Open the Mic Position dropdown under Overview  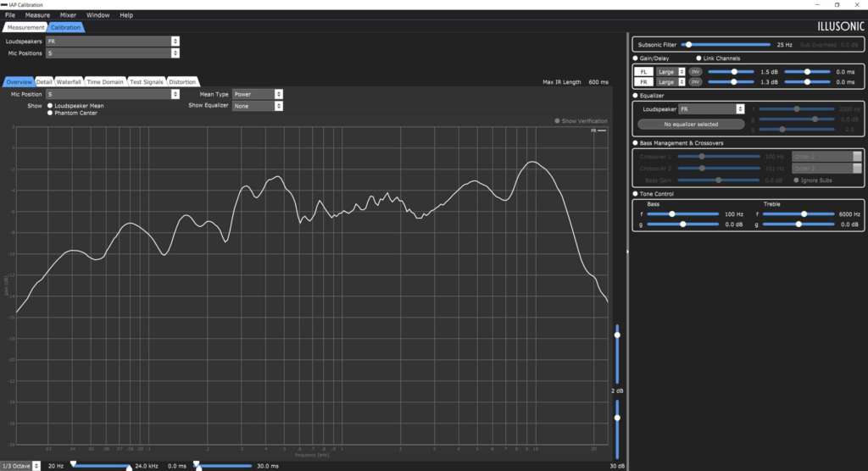113,94
